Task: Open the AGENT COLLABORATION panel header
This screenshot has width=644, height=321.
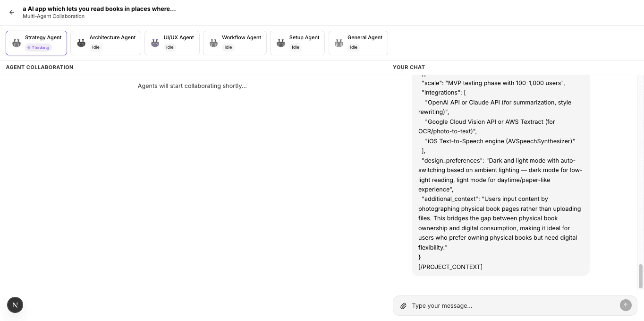Action: 40,67
